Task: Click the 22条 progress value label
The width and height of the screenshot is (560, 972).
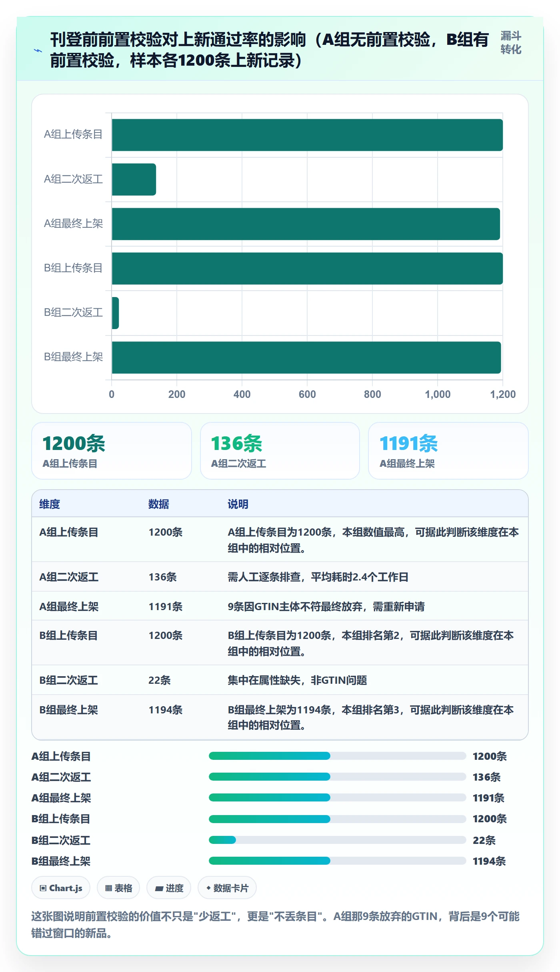Action: click(x=484, y=840)
